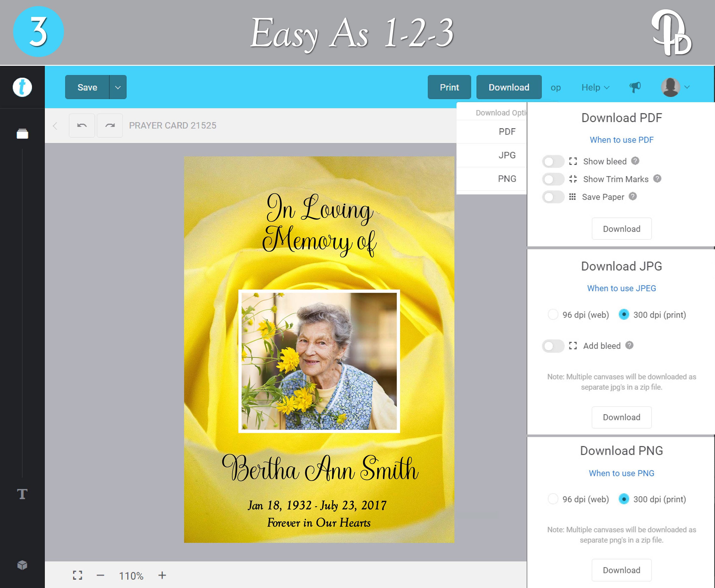Zoom out using the minus control

pyautogui.click(x=100, y=575)
